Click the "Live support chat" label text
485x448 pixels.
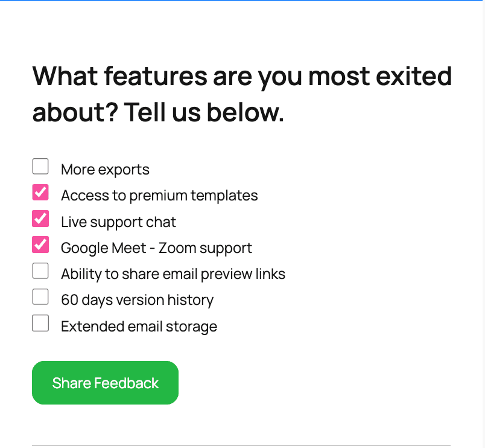tap(118, 222)
